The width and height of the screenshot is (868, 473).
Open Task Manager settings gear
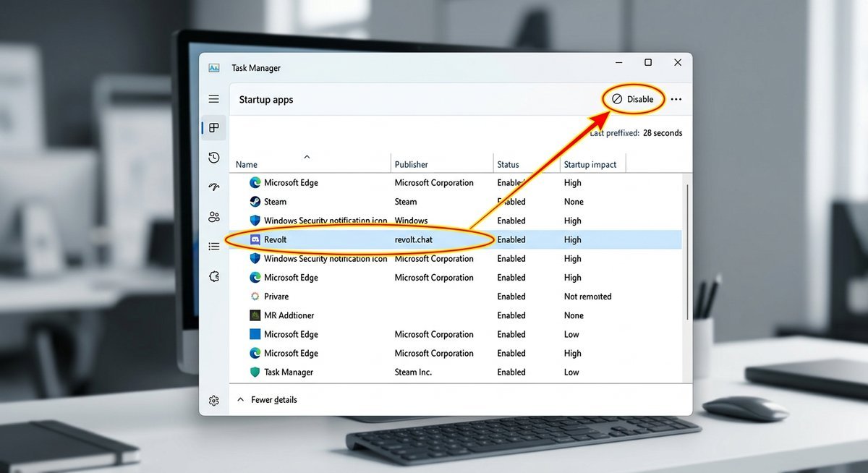213,400
